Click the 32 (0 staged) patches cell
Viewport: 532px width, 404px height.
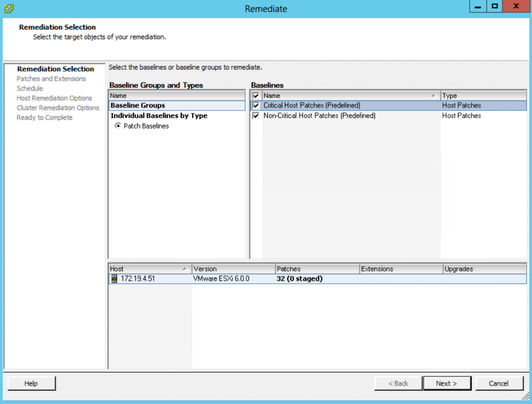[x=300, y=279]
